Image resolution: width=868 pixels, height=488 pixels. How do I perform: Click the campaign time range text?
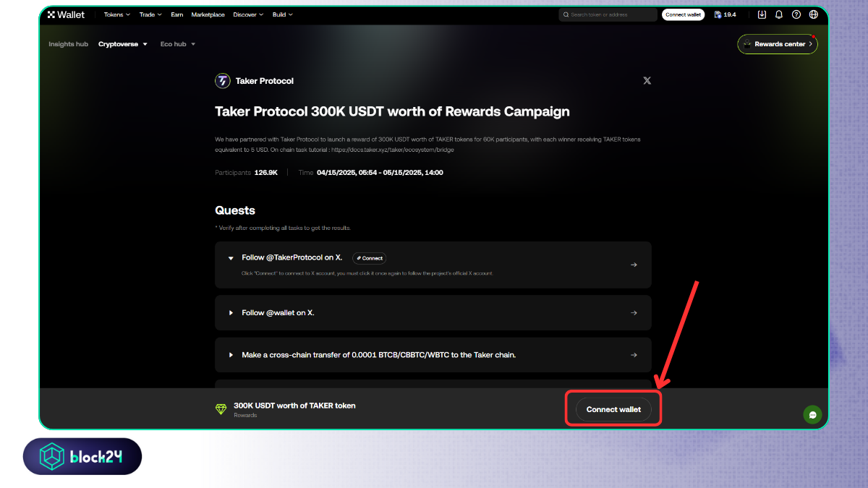(x=380, y=173)
